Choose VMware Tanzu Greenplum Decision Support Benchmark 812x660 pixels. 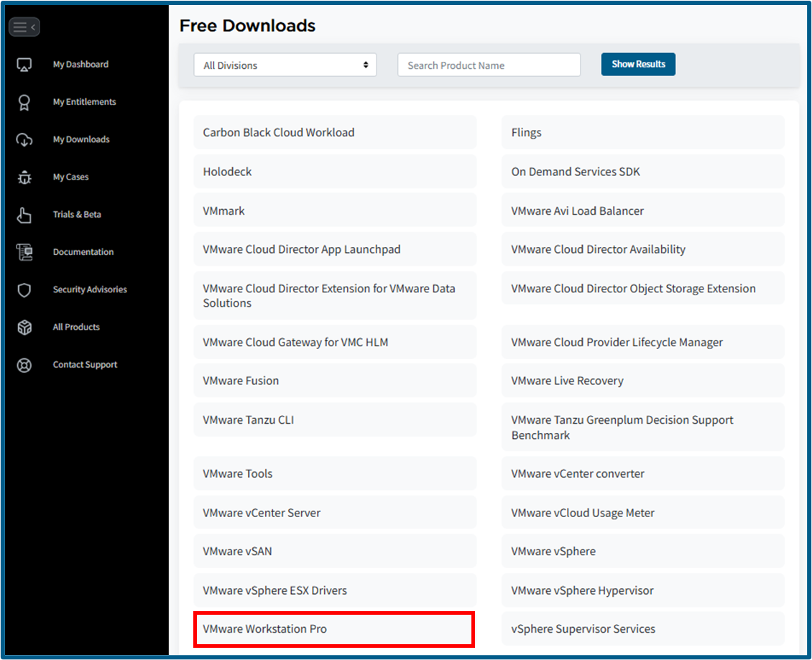[x=642, y=427]
